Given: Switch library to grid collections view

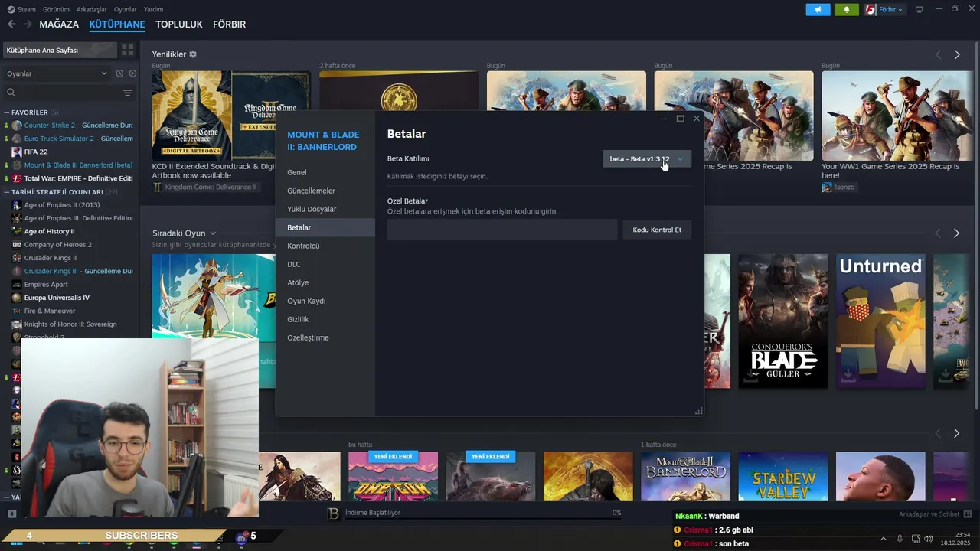Looking at the screenshot, I should 127,50.
